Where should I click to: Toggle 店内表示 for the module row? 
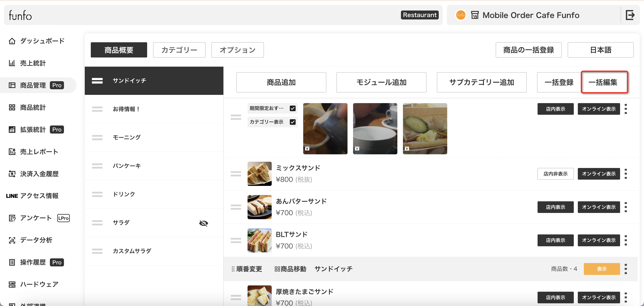point(555,109)
